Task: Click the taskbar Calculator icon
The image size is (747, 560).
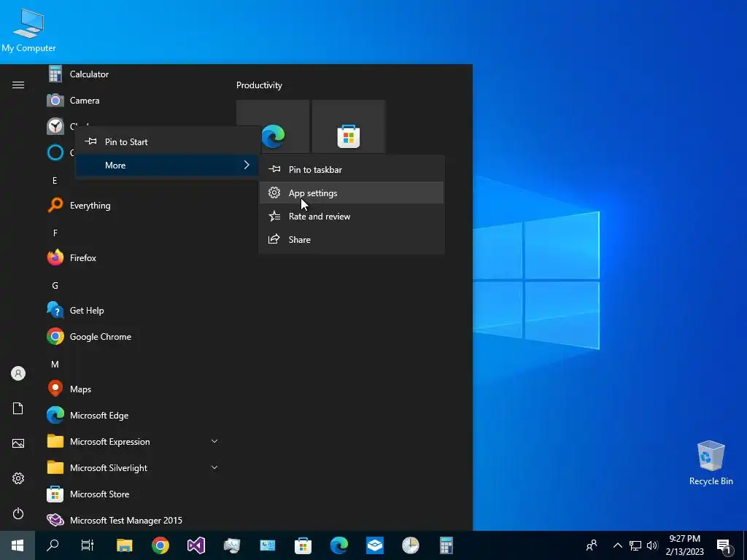Action: pos(446,545)
